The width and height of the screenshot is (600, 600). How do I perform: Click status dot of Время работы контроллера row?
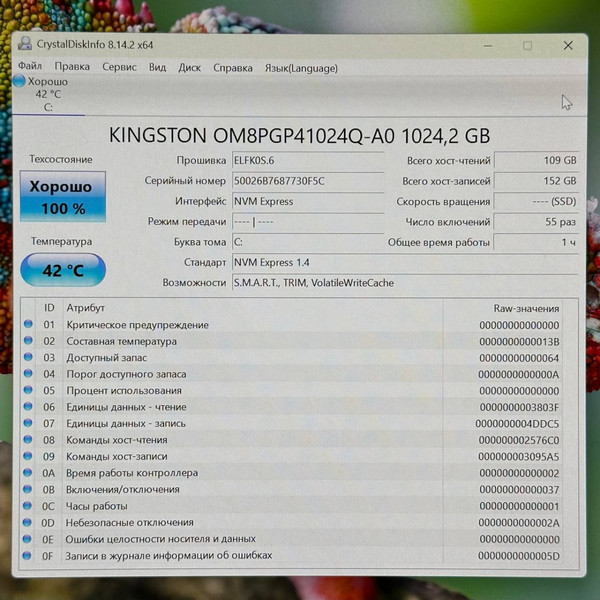[x=27, y=473]
